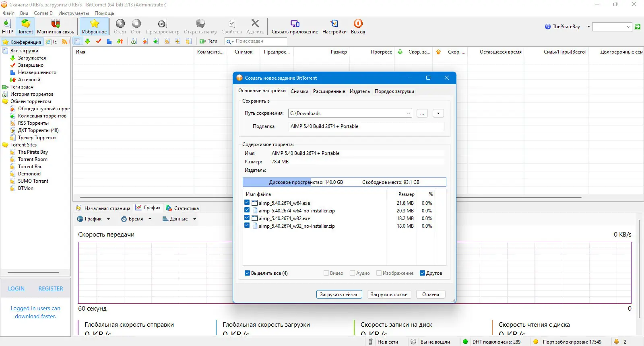Viewport: 644px width, 346px height.
Task: Click Отмена in the dialog
Action: pyautogui.click(x=430, y=295)
